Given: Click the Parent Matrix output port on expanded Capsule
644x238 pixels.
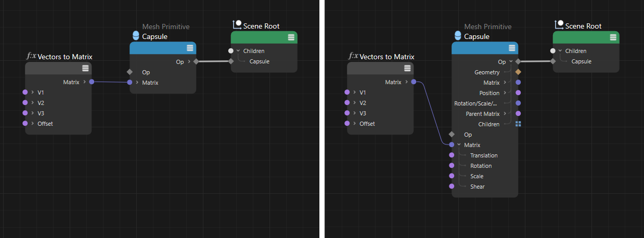Looking at the screenshot, I should coord(518,113).
